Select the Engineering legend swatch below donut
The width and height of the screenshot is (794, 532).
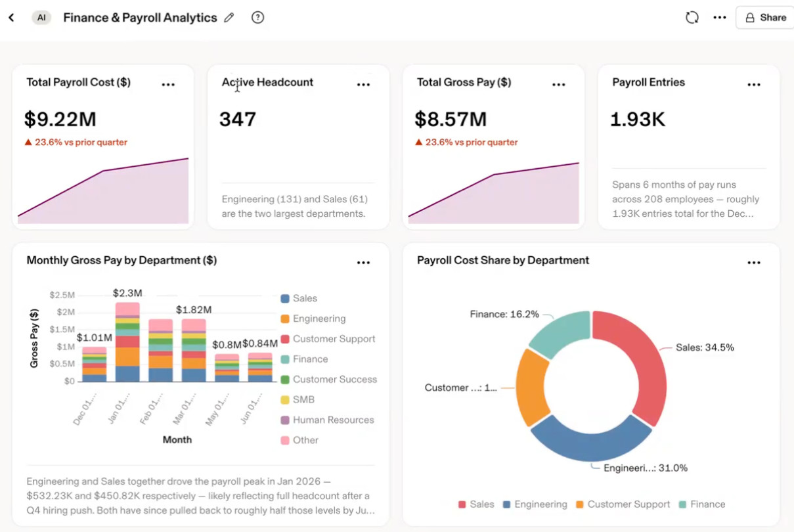(x=507, y=504)
